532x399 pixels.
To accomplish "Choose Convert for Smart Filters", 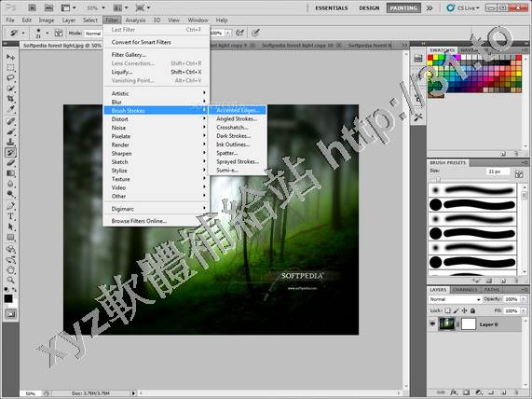I will pos(157,42).
